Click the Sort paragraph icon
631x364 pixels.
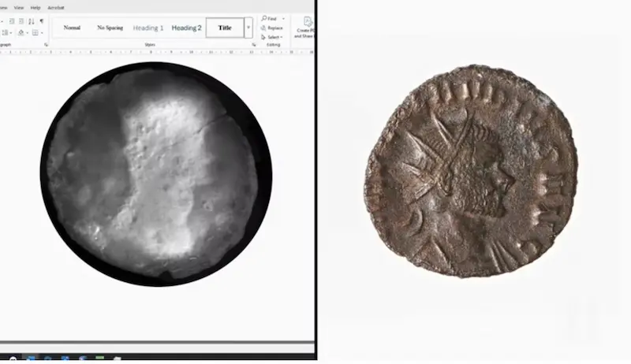coord(31,21)
